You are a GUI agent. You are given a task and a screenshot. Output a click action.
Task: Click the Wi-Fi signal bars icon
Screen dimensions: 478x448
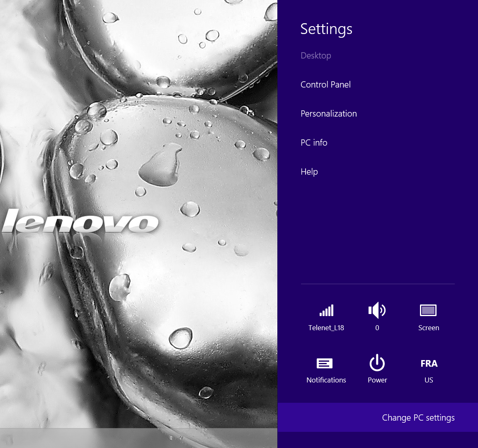(x=326, y=310)
